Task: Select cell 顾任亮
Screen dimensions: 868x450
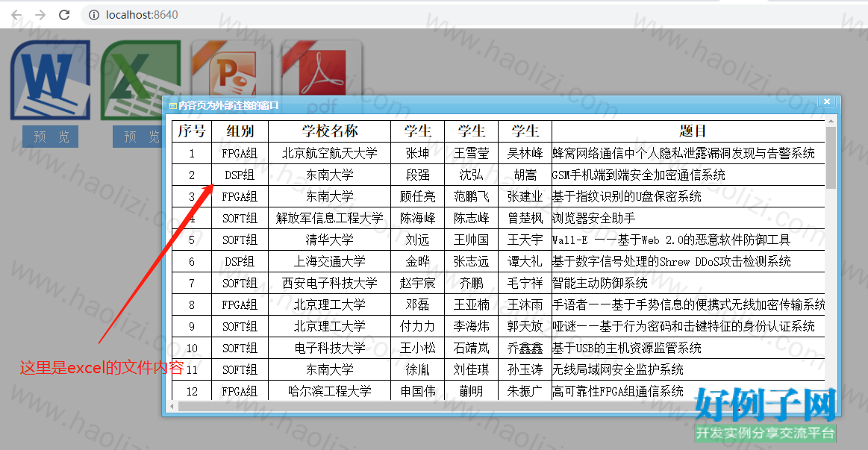Action: tap(417, 196)
